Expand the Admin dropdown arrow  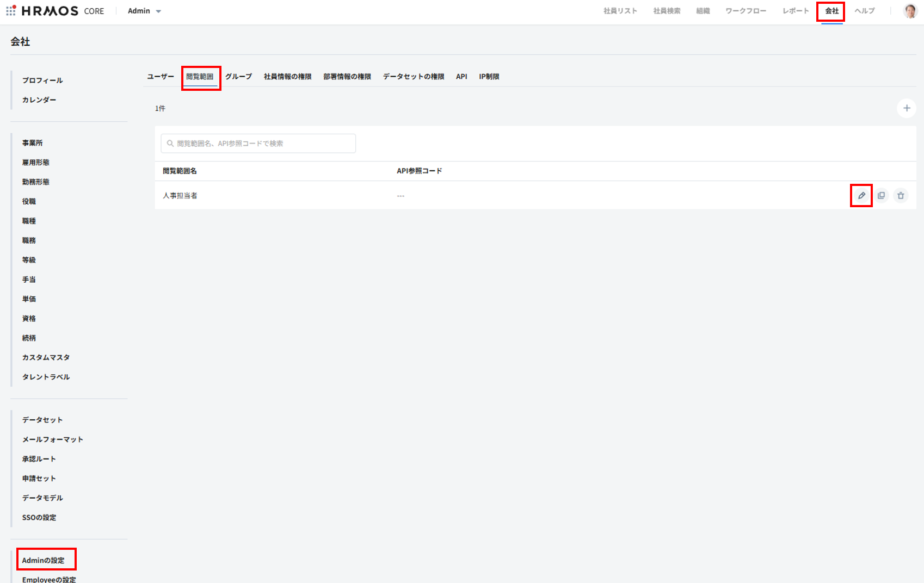[x=158, y=11]
